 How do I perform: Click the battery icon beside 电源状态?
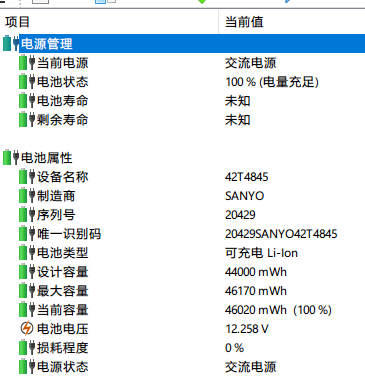[x=27, y=367]
